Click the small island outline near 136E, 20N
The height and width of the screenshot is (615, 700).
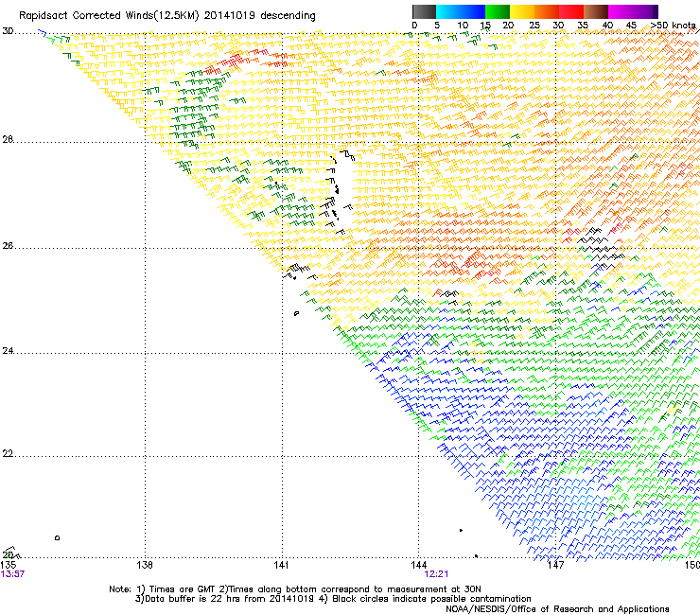[57, 537]
